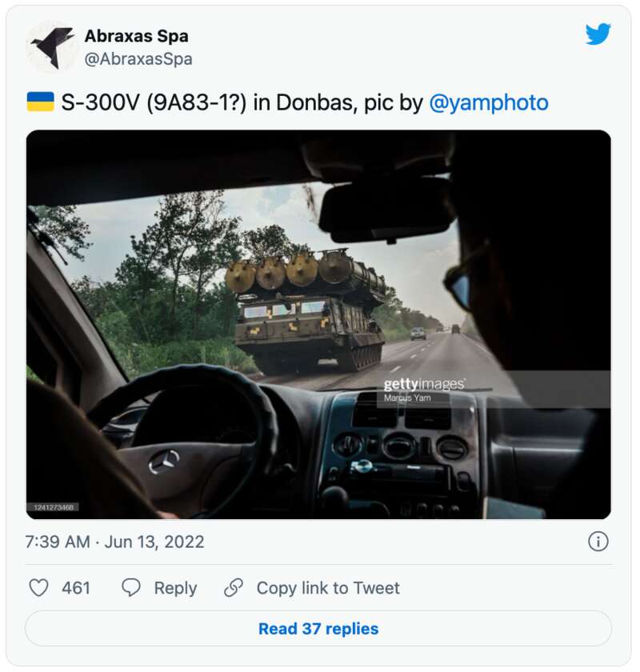Visit the @AbraxasSpa handle link

point(138,59)
